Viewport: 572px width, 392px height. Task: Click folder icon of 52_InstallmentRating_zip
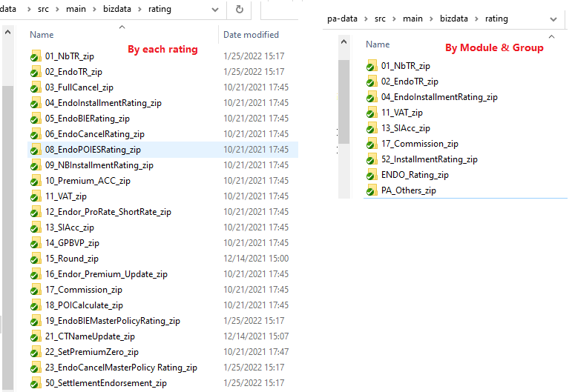(x=372, y=159)
